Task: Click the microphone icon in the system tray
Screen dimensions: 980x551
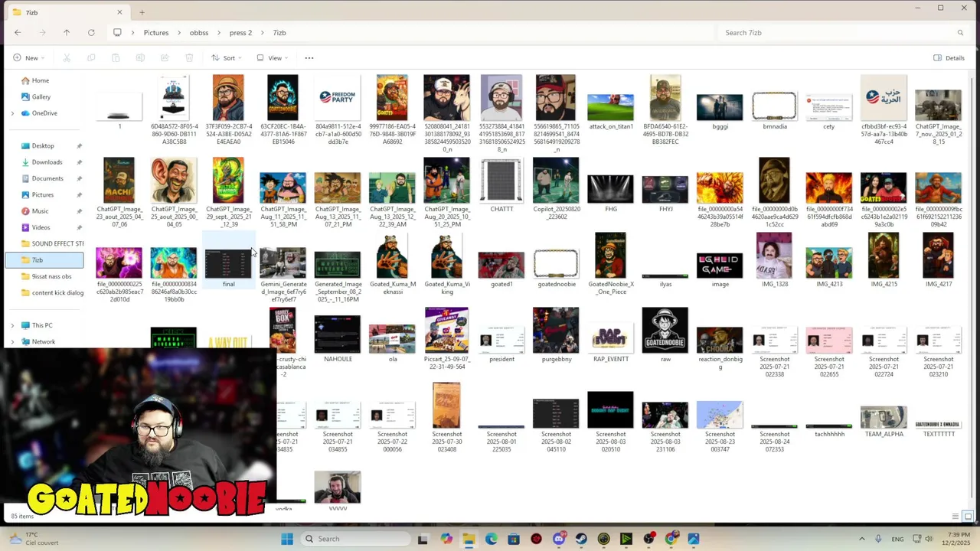Action: click(x=878, y=539)
